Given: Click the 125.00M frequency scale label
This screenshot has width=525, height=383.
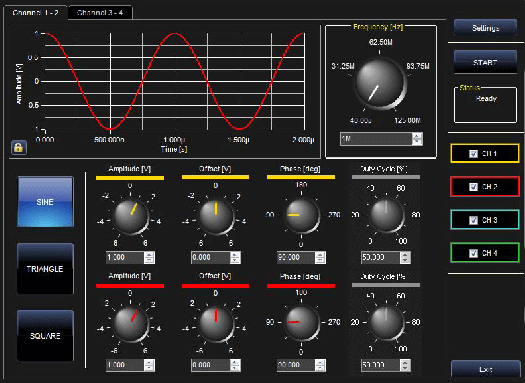Looking at the screenshot, I should point(407,120).
